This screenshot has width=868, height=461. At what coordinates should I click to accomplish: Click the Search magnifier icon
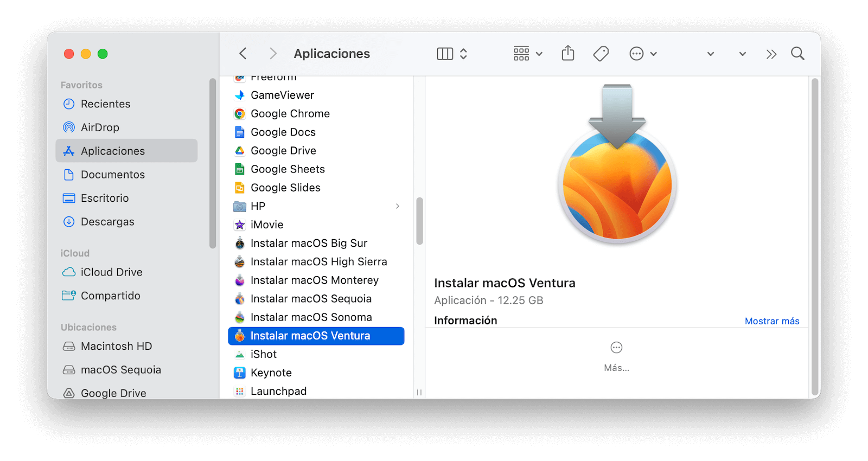tap(797, 54)
